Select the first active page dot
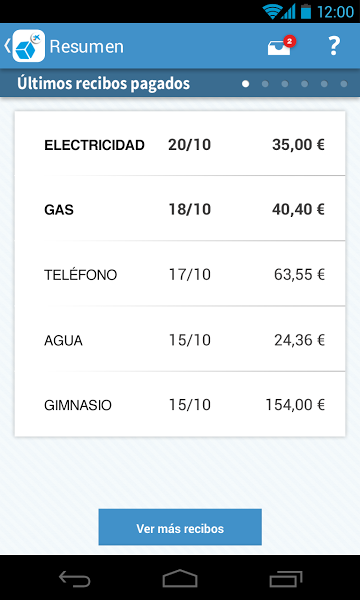 click(x=246, y=84)
